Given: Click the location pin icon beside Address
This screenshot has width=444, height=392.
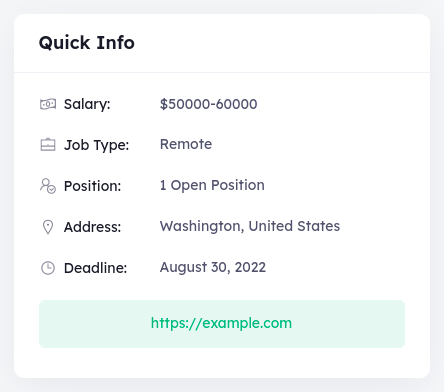Looking at the screenshot, I should tap(48, 227).
